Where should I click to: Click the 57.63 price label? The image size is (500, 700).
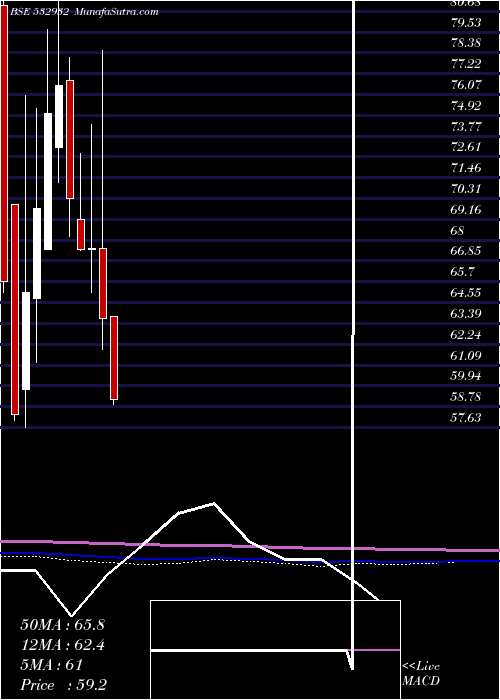point(467,418)
